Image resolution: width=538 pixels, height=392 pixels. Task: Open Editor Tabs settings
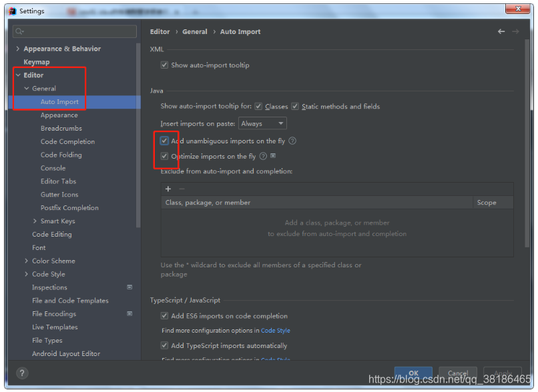tap(58, 181)
